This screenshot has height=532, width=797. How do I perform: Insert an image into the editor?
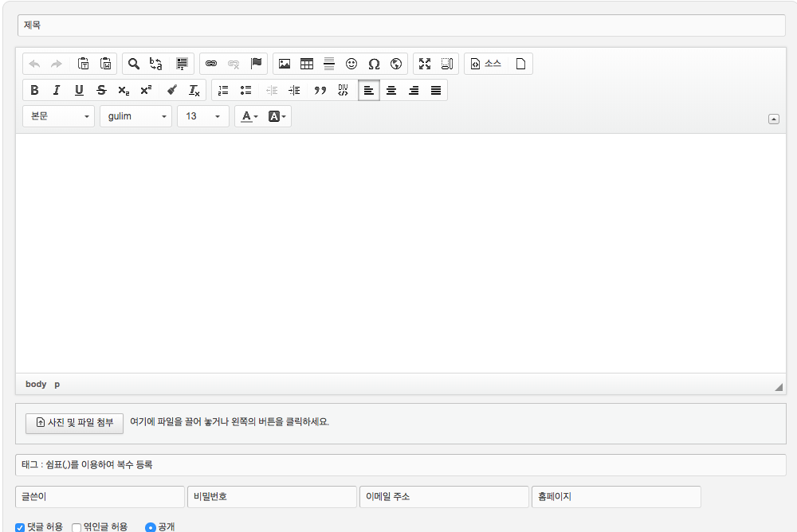(285, 64)
